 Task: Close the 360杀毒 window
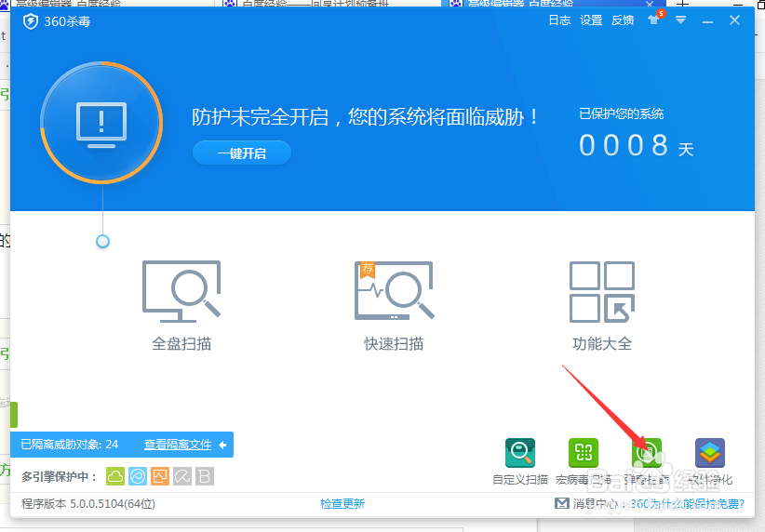coord(734,20)
